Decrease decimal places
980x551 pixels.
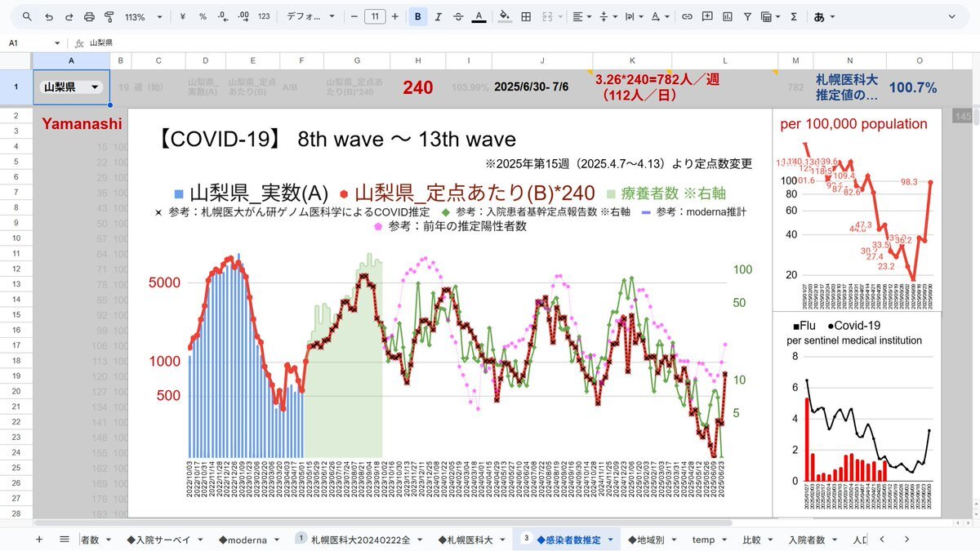point(222,16)
